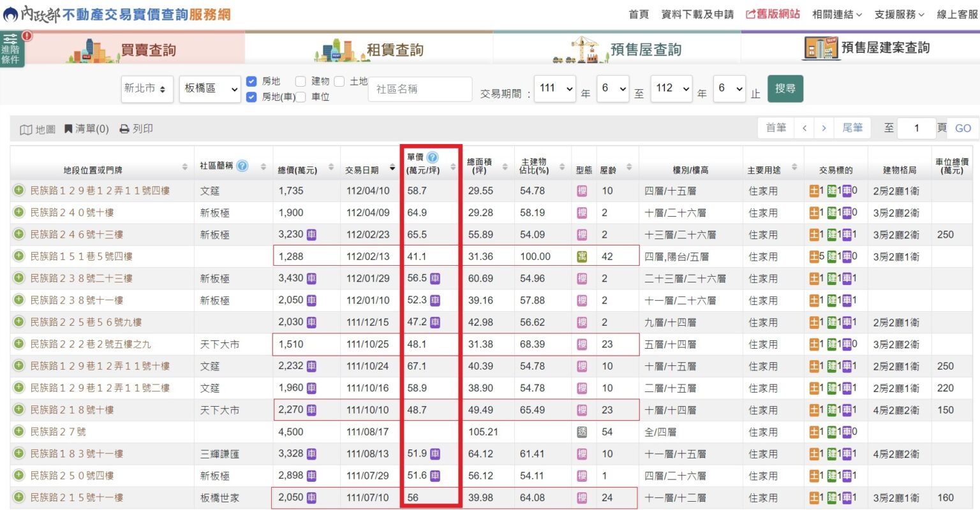Go to previous page arrow
Image resolution: width=980 pixels, height=510 pixels.
[x=805, y=128]
